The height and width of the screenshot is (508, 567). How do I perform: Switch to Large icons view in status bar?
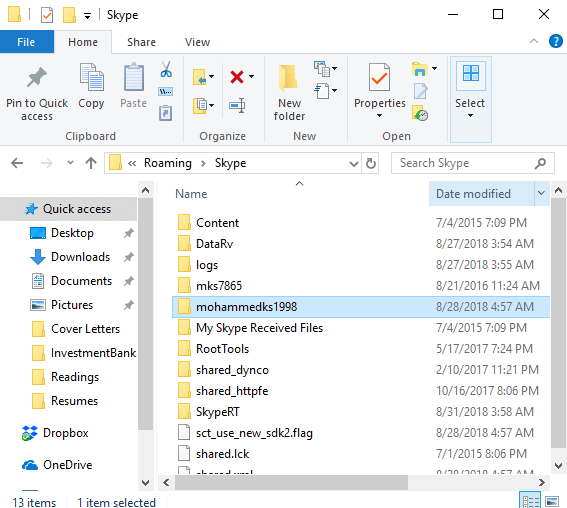(x=552, y=501)
